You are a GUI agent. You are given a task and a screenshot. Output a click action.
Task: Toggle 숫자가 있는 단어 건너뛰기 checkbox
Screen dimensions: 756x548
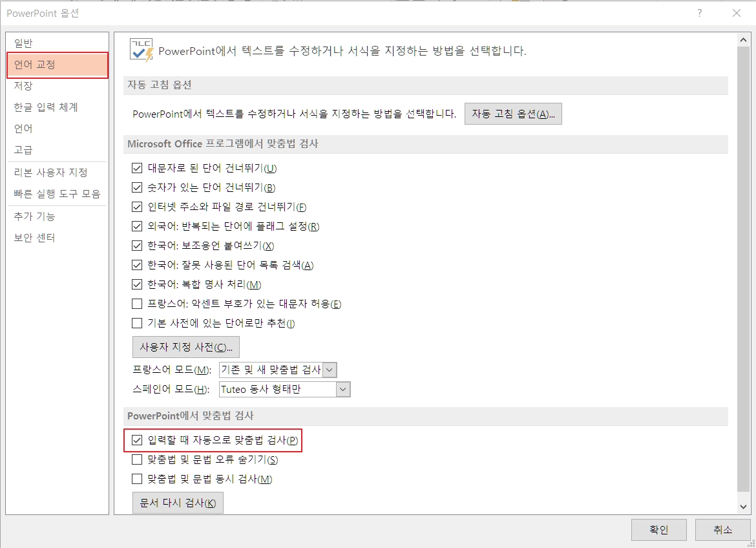(137, 187)
